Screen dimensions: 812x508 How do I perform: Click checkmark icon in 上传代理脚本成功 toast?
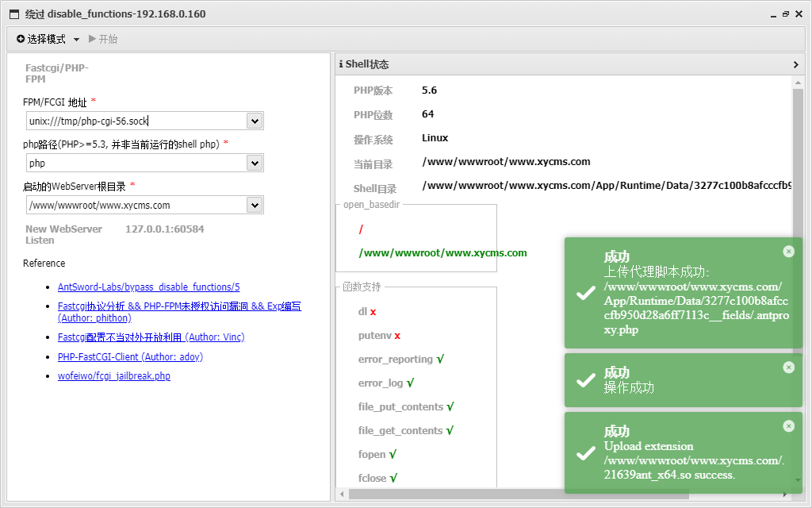(586, 294)
